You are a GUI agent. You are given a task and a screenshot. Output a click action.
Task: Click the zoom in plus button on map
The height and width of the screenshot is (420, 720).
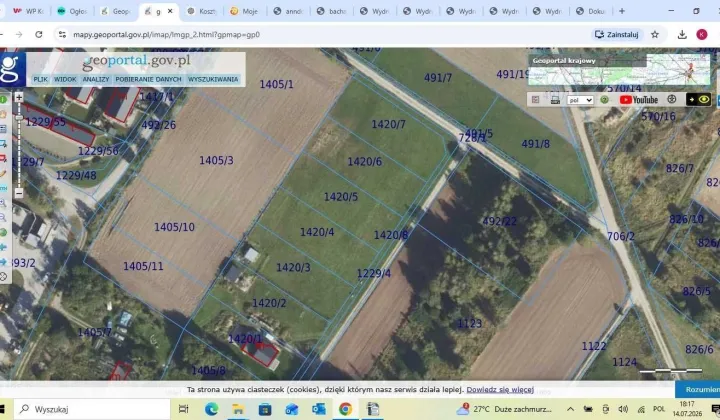(x=19, y=97)
